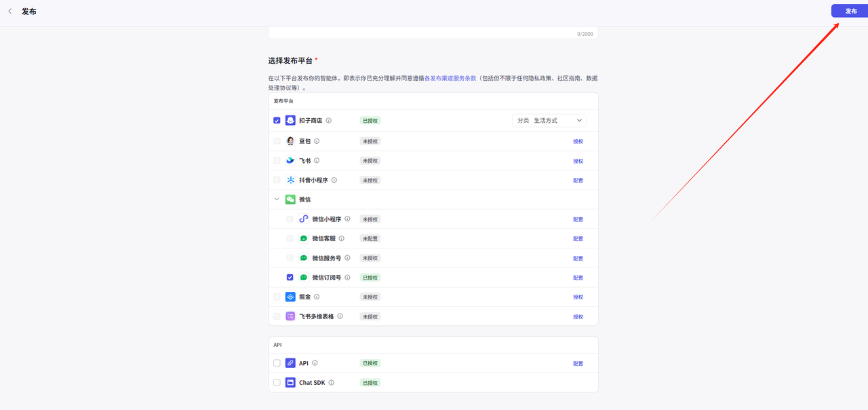Click the 飞书 platform icon
868x410 pixels.
pos(290,161)
